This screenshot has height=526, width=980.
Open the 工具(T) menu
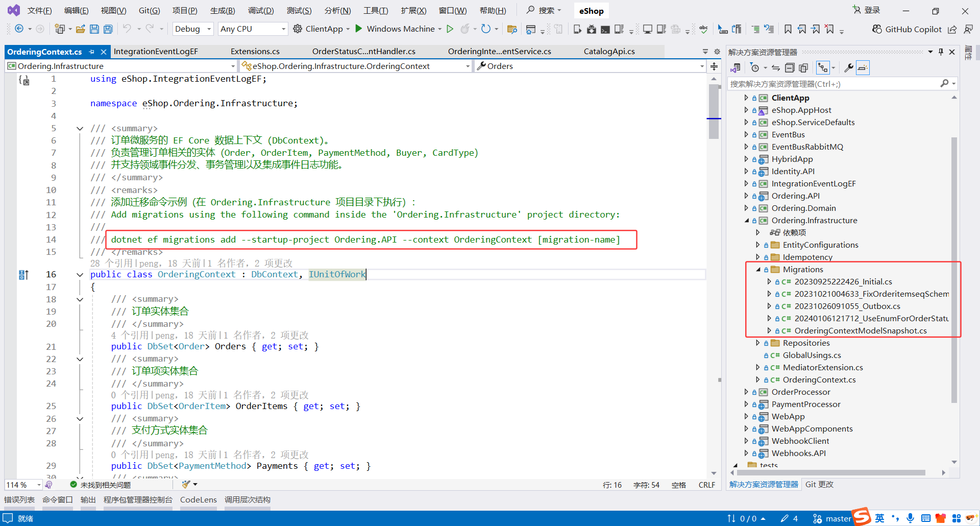pos(376,10)
